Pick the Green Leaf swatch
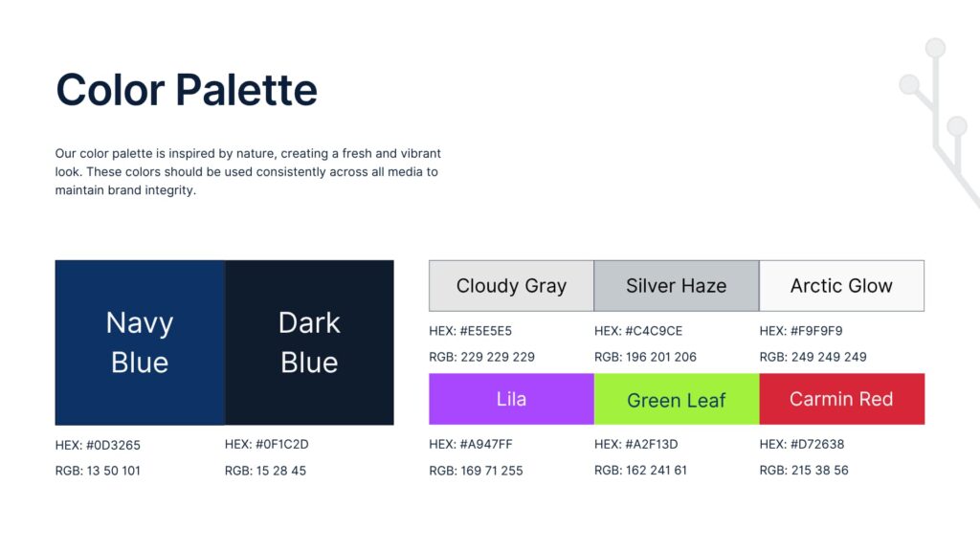 [x=677, y=399]
